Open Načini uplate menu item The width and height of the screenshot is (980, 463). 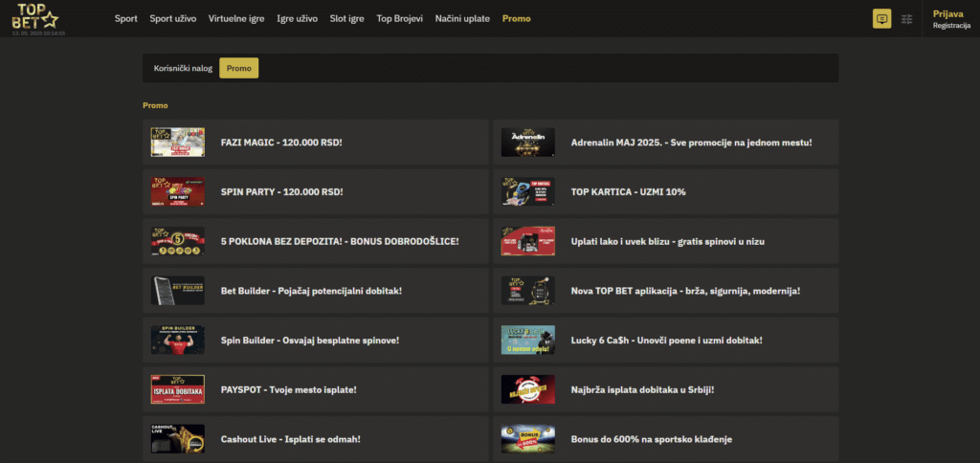pos(464,18)
